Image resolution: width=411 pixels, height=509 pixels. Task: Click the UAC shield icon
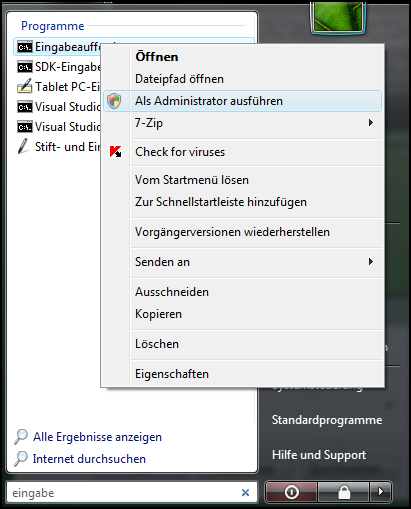(114, 101)
